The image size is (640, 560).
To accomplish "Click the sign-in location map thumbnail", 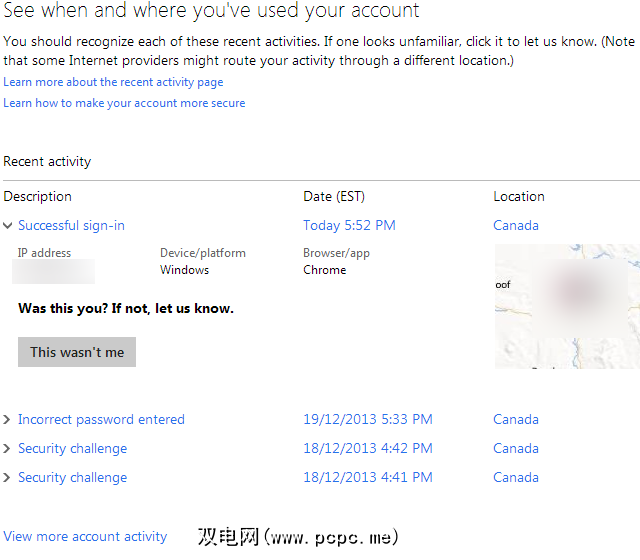I will [566, 306].
